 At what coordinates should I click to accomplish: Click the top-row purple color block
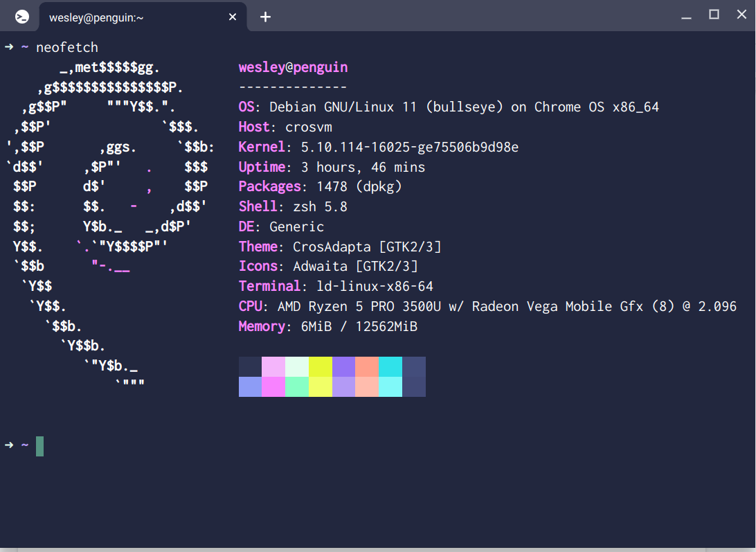click(344, 366)
